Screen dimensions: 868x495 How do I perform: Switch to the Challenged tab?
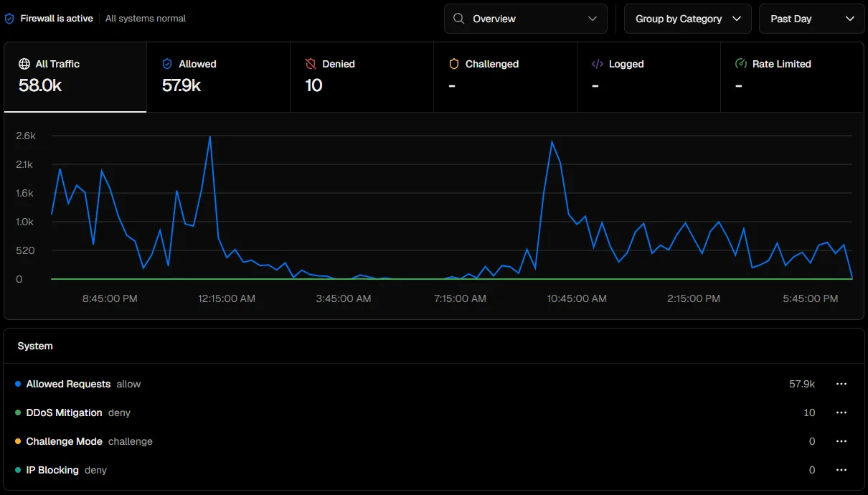tap(506, 77)
